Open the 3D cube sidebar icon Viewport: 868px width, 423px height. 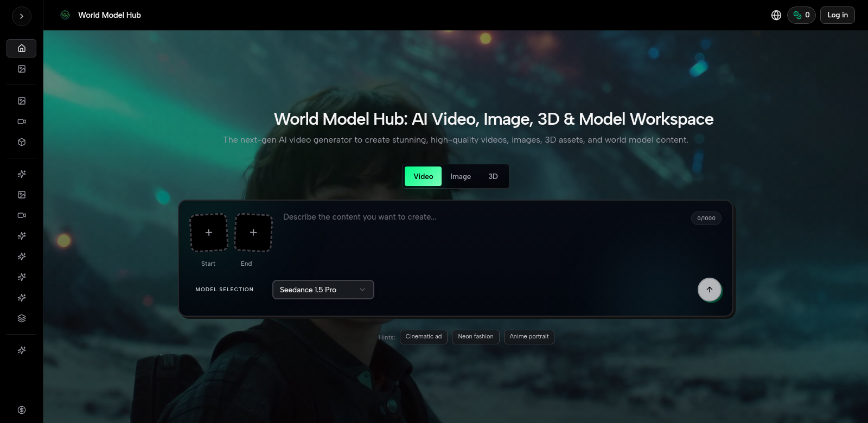pyautogui.click(x=22, y=142)
